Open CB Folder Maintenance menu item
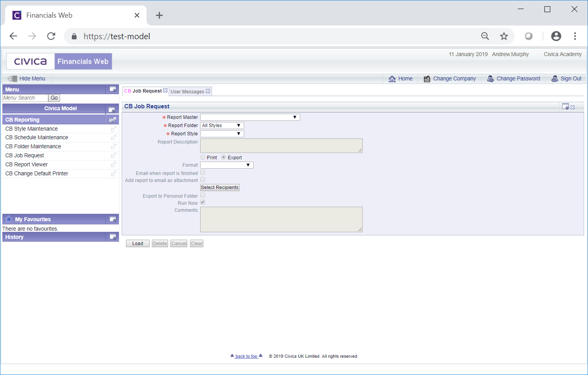 (33, 147)
